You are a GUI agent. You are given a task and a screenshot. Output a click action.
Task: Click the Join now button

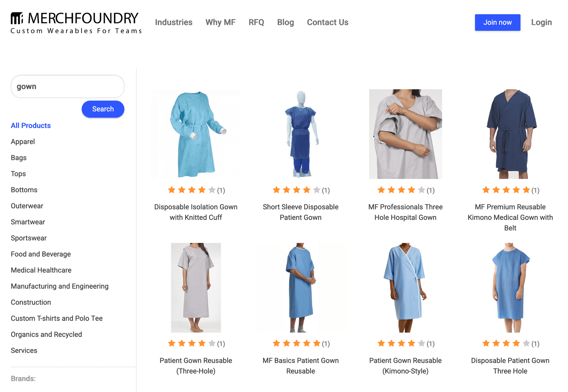(498, 22)
